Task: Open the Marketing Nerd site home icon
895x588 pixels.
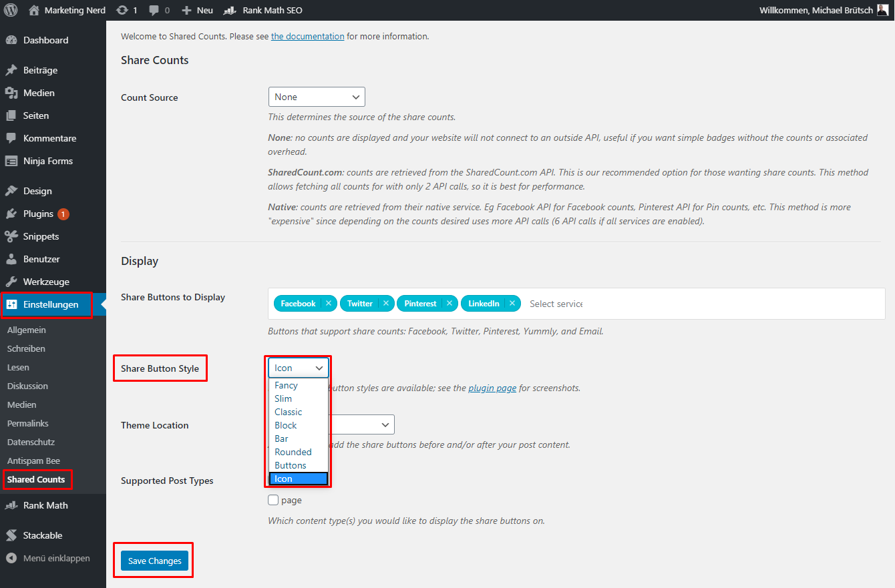Action: (35, 10)
